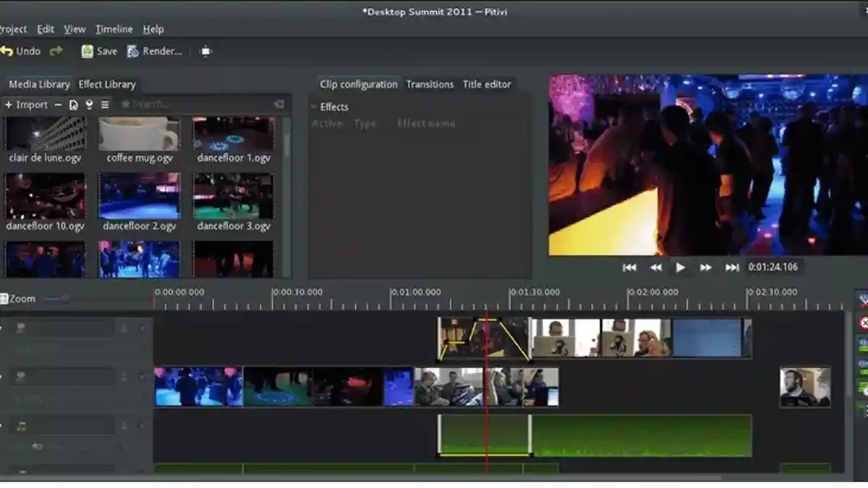868x488 pixels.
Task: Click the media library search field
Action: pos(203,105)
